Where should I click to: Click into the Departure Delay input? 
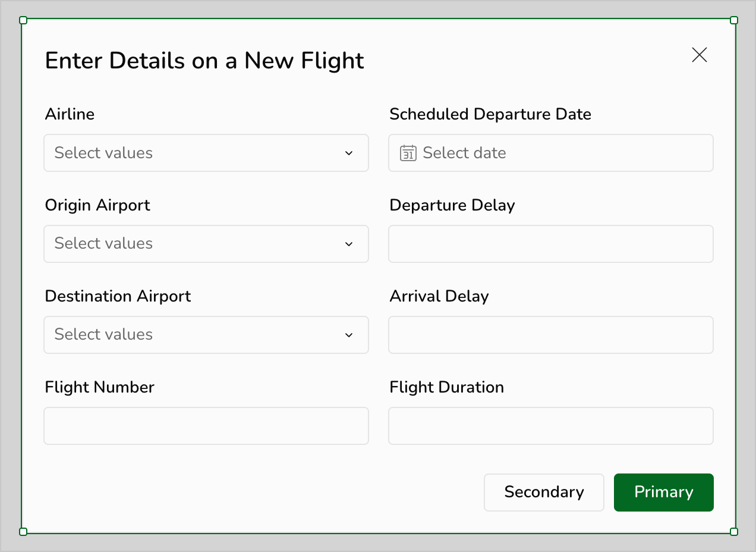tap(550, 244)
